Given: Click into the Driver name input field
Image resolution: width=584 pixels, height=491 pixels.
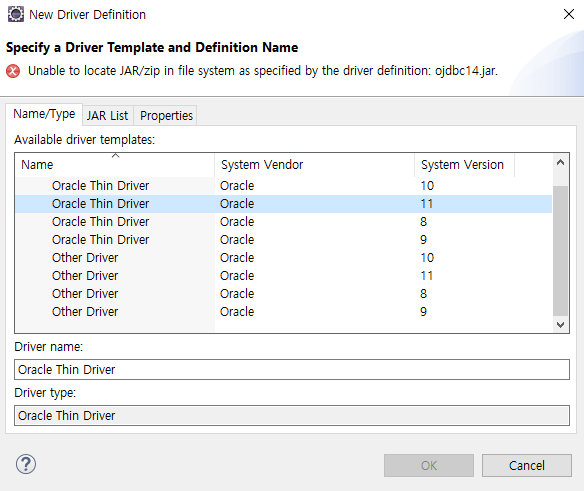Looking at the screenshot, I should tap(292, 370).
